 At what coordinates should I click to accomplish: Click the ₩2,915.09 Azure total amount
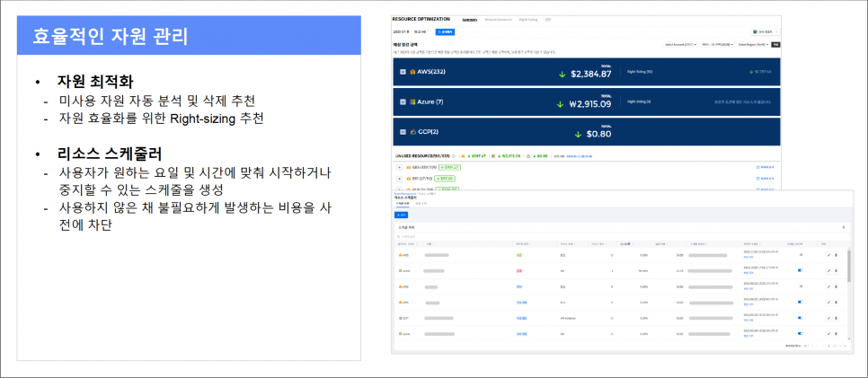pyautogui.click(x=589, y=104)
